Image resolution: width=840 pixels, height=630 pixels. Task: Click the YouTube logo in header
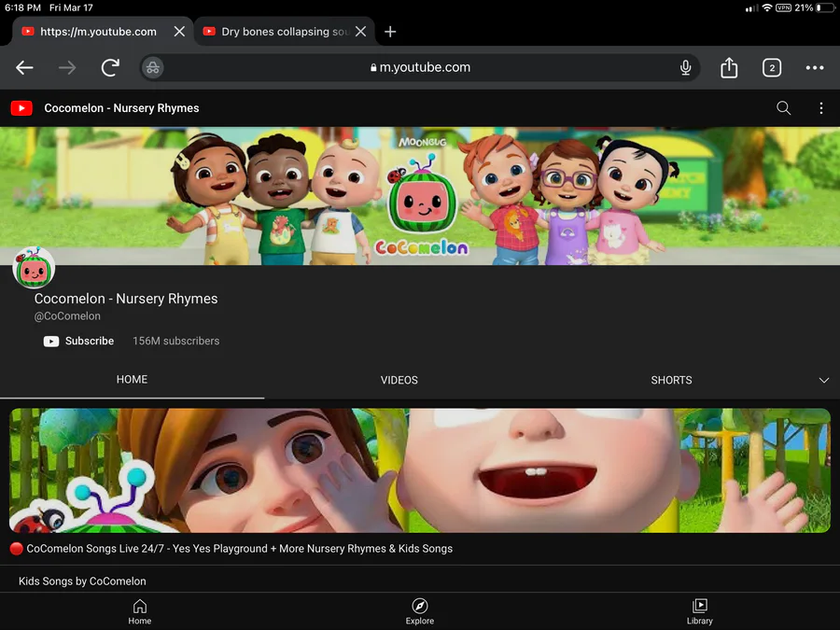pyautogui.click(x=21, y=108)
